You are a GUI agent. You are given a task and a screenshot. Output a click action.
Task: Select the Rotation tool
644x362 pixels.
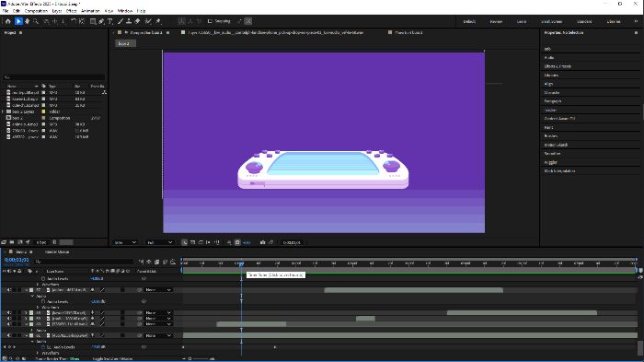73,21
